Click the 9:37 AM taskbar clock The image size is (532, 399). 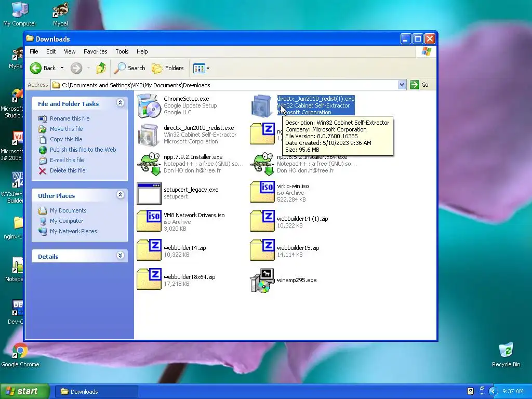[513, 392]
